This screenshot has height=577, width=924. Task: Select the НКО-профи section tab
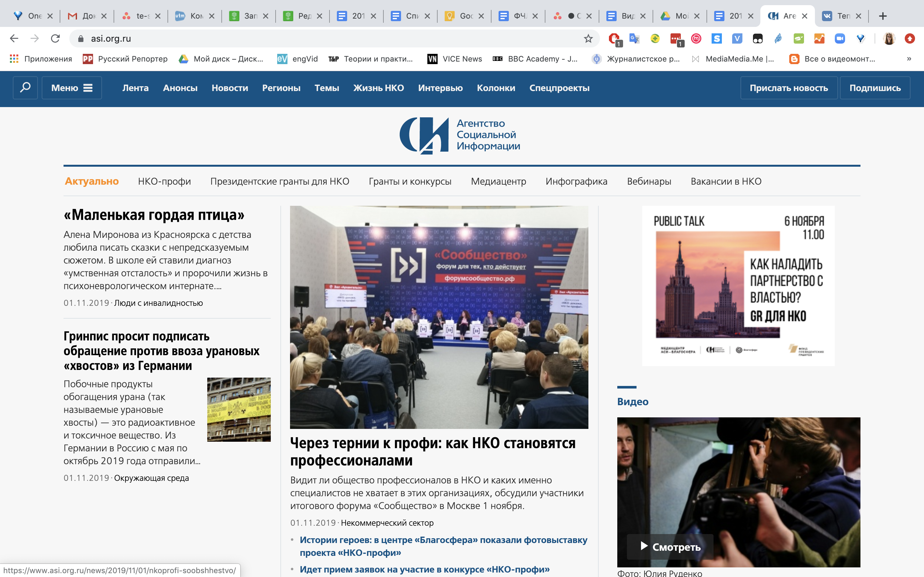[164, 181]
